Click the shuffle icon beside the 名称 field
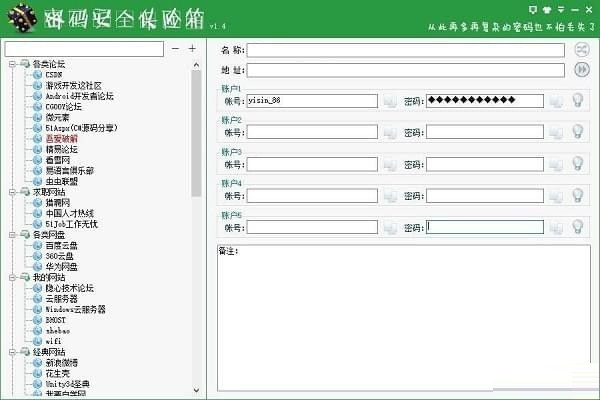This screenshot has width=600, height=400. click(582, 49)
